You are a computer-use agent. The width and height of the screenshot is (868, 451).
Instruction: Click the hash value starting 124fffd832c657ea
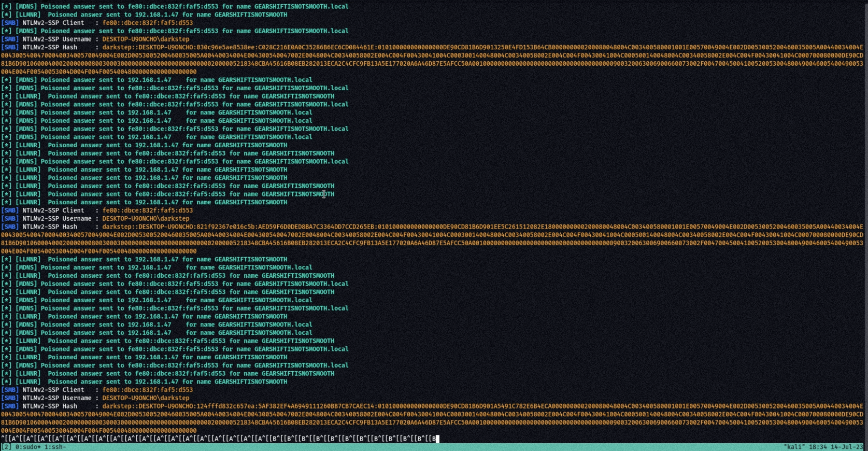pos(225,406)
